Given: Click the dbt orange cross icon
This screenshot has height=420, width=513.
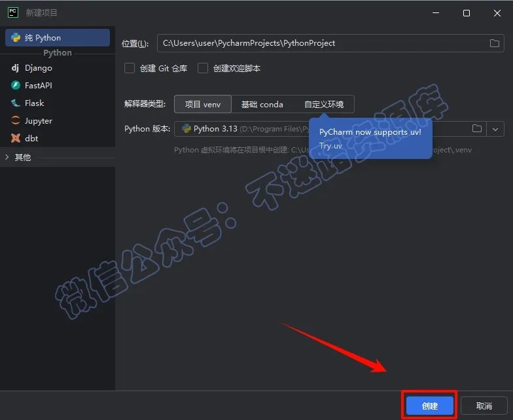Looking at the screenshot, I should click(x=16, y=138).
